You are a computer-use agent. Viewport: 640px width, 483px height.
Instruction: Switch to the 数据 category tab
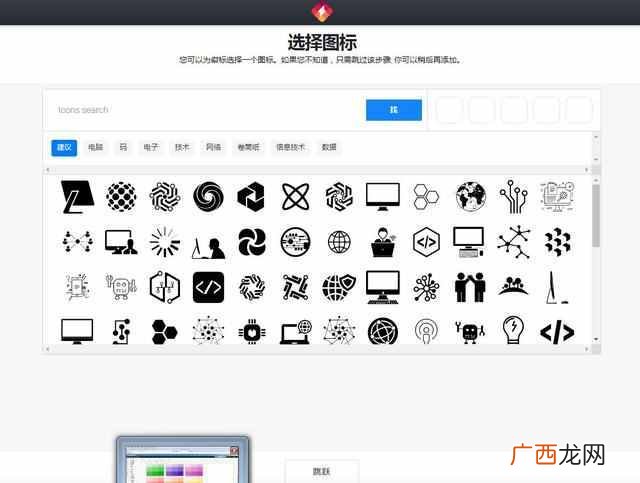tap(329, 147)
